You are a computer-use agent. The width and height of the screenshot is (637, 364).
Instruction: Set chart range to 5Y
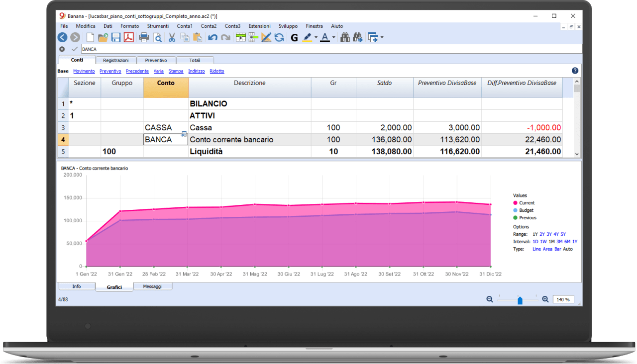[x=563, y=234]
